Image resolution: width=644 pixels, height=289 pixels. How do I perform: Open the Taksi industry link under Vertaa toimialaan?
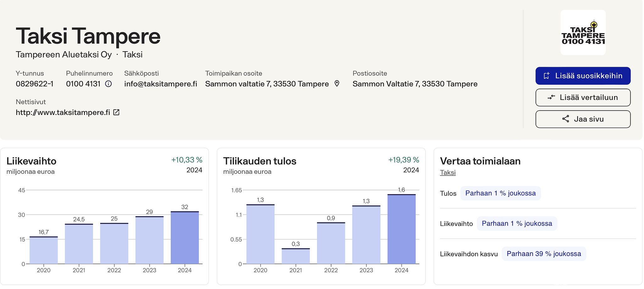click(448, 172)
